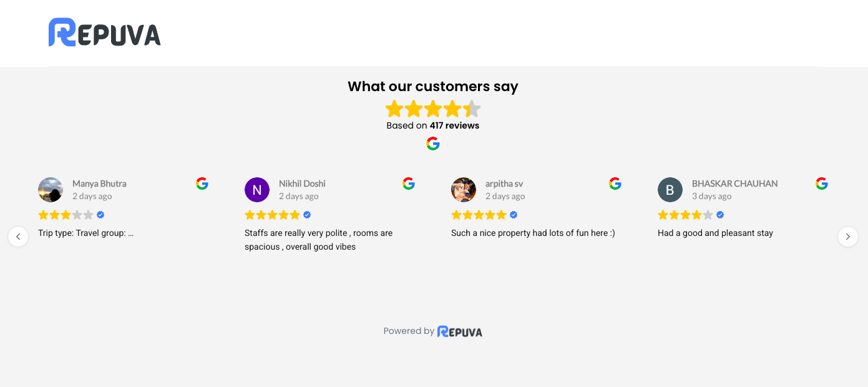This screenshot has height=387, width=868.
Task: Open BHASKAR CHAUHAN's avatar with letter B
Action: point(670,190)
